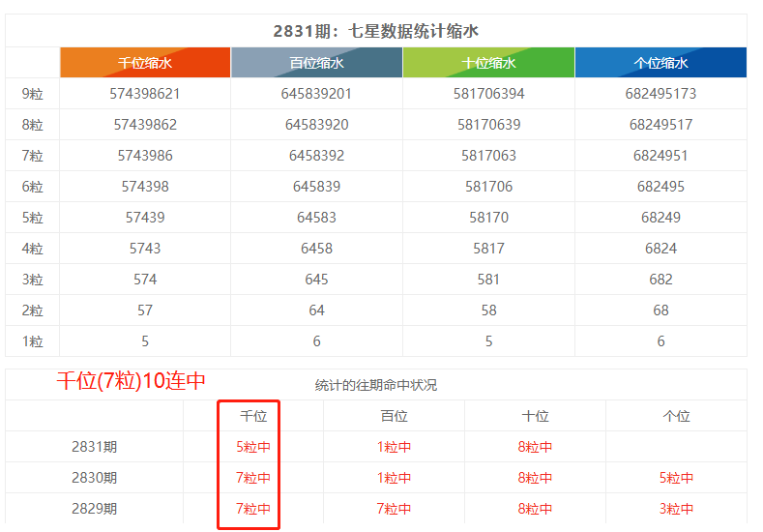Image resolution: width=763 pixels, height=532 pixels.
Task: Click the 百位 value 64583920
Action: pos(316,125)
